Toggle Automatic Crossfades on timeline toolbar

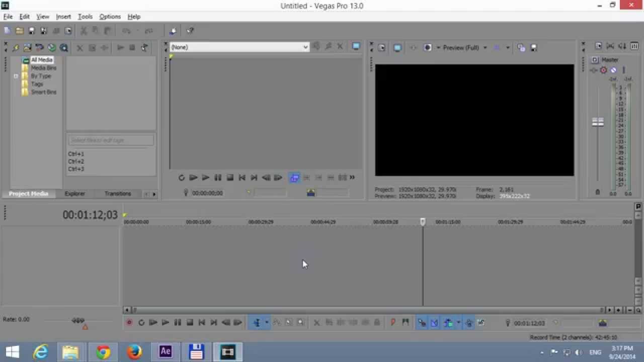coord(434,323)
